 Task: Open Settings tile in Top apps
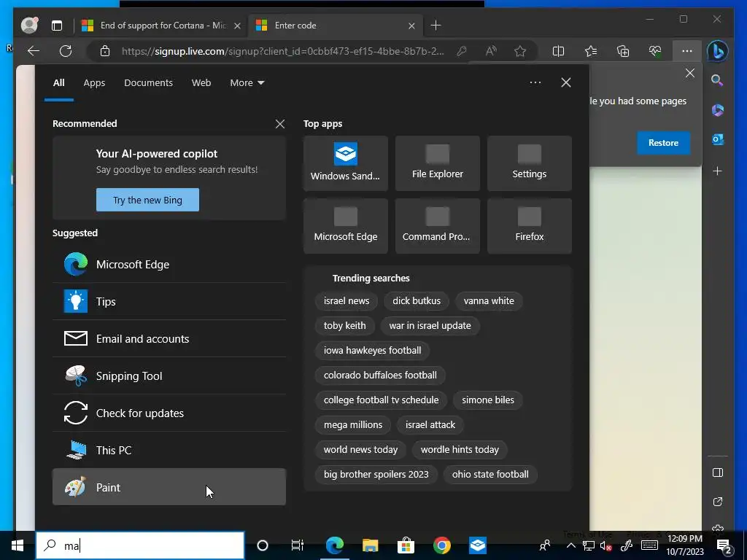pos(530,163)
